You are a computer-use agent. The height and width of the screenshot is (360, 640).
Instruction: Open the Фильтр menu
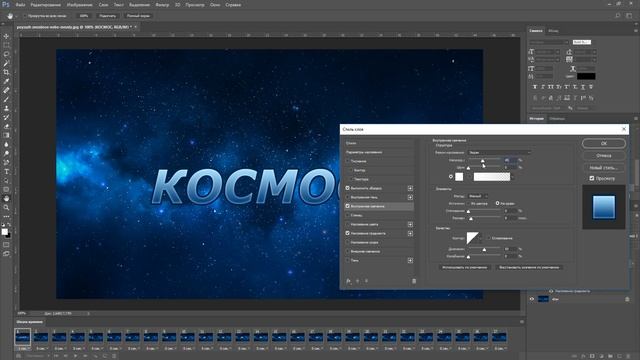tap(162, 5)
